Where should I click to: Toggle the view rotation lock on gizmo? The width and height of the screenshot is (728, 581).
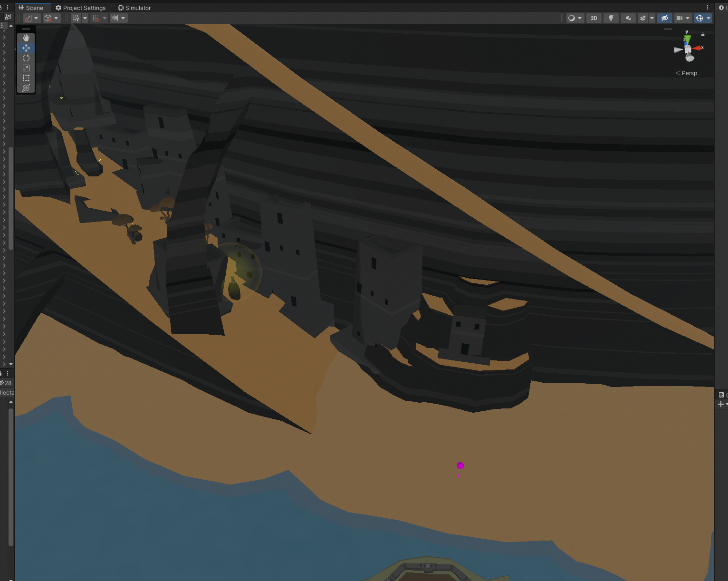point(703,34)
